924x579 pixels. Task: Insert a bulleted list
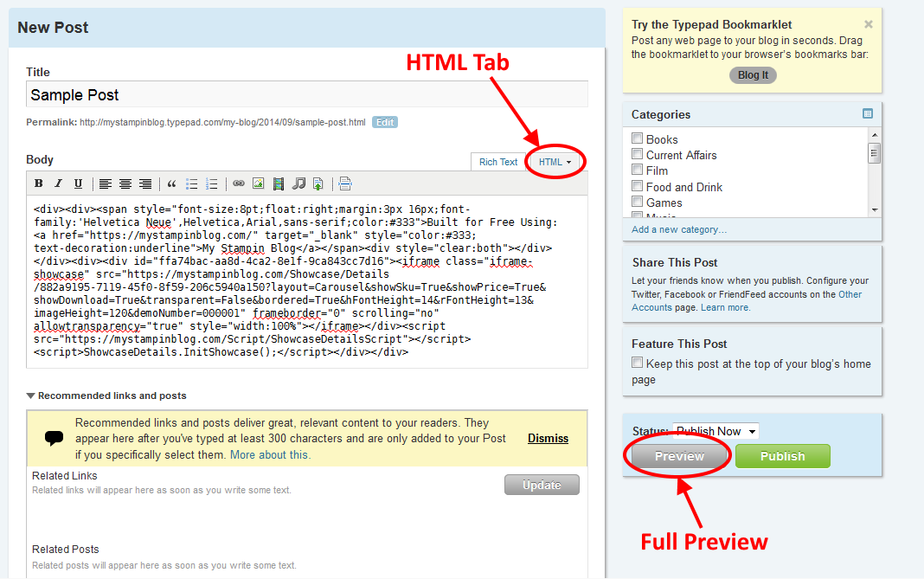[191, 184]
